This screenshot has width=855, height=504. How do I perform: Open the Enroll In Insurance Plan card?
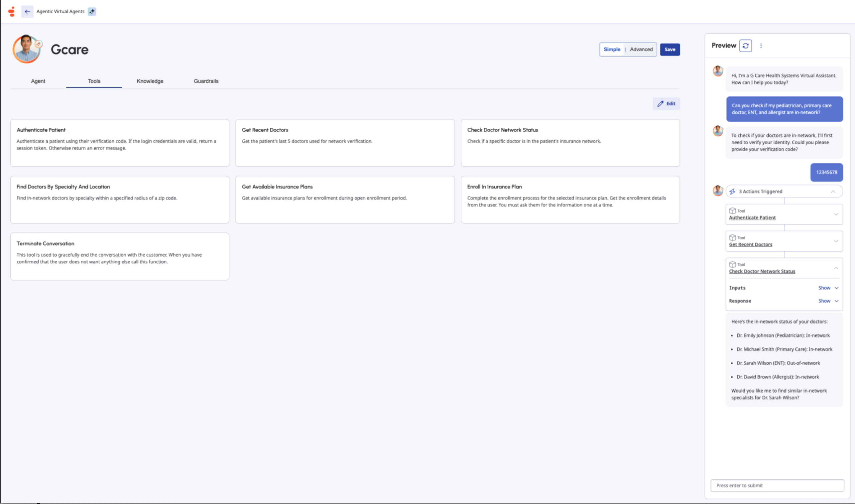(x=570, y=200)
